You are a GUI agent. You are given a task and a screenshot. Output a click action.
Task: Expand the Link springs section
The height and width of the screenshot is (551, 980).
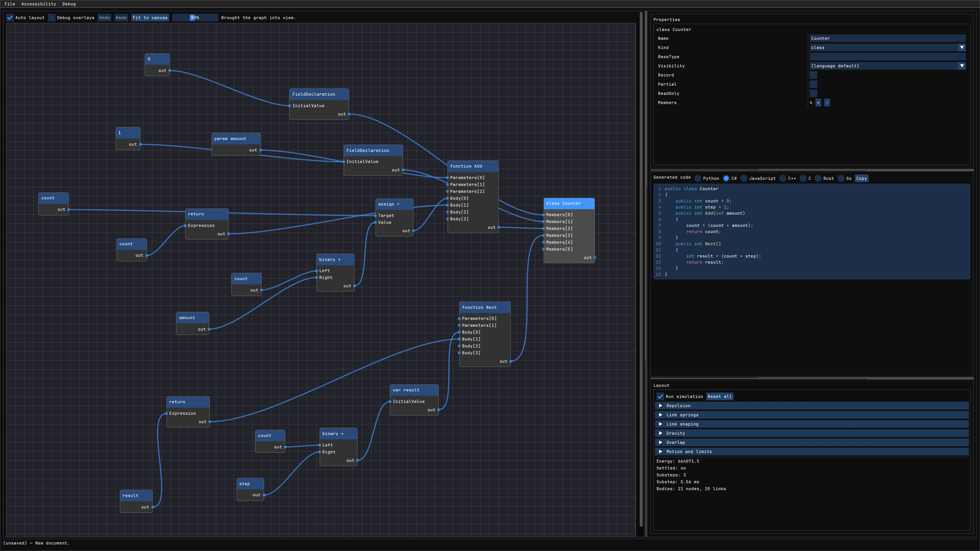coord(812,415)
